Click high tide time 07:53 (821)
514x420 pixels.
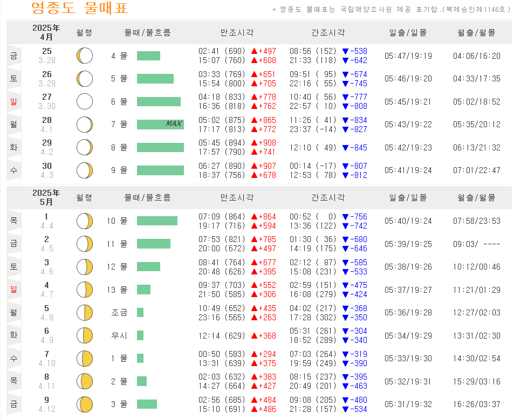[222, 239]
